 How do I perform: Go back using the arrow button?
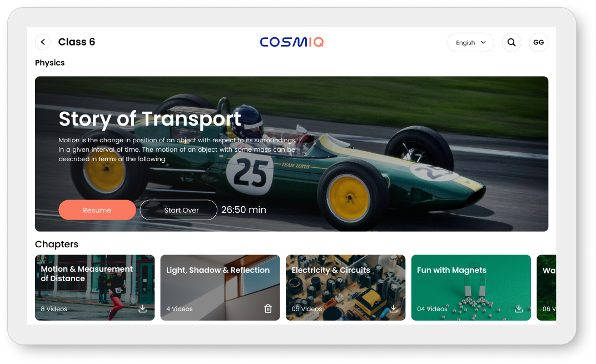coord(43,42)
